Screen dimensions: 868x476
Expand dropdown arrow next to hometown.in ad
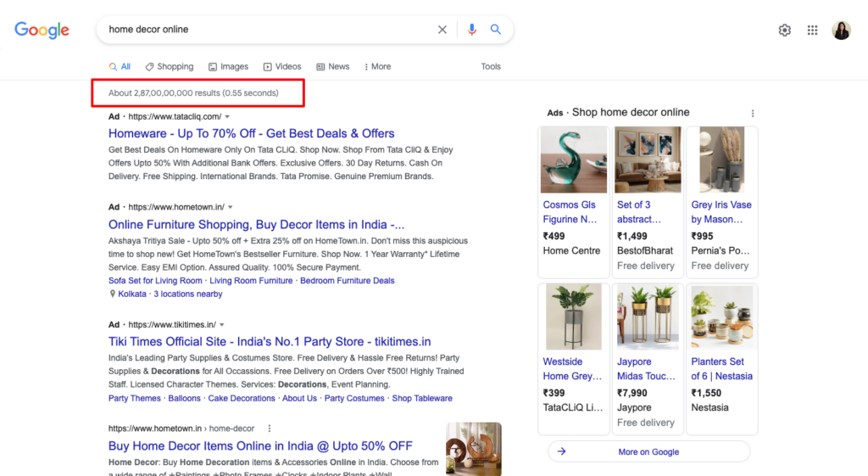pyautogui.click(x=230, y=207)
